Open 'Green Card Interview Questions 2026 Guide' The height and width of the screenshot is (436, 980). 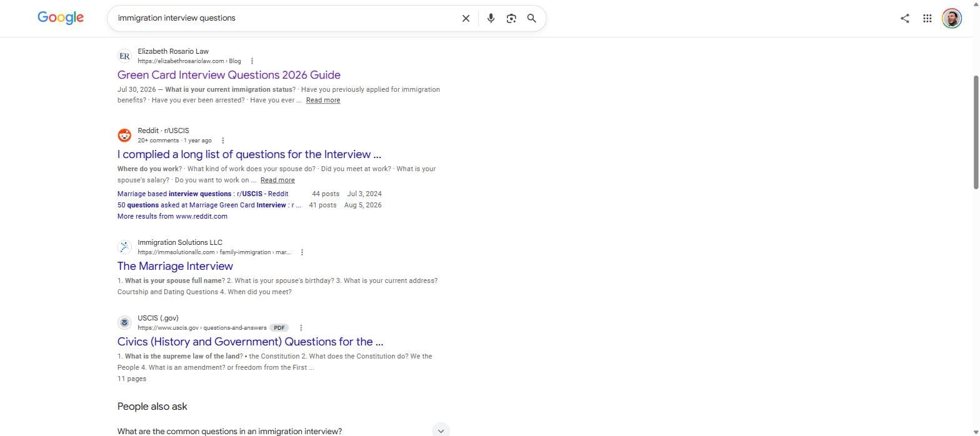[x=229, y=75]
